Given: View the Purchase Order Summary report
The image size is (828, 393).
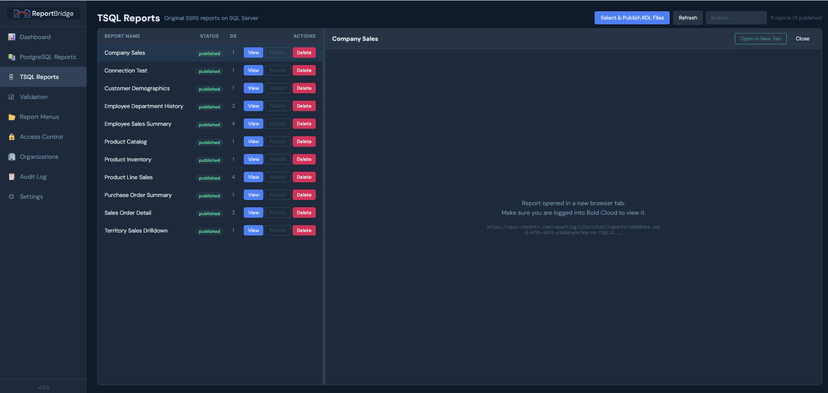Looking at the screenshot, I should (253, 195).
